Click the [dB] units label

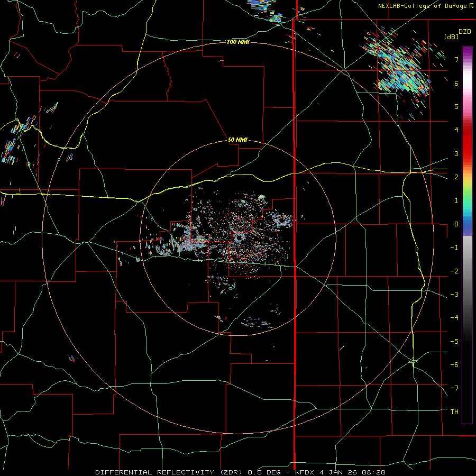[x=451, y=36]
